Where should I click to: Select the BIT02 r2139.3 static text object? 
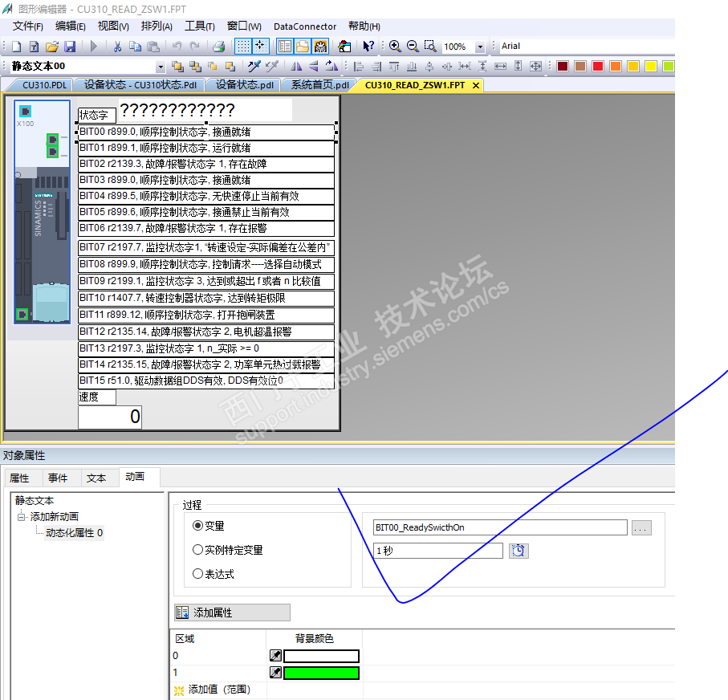click(x=206, y=164)
